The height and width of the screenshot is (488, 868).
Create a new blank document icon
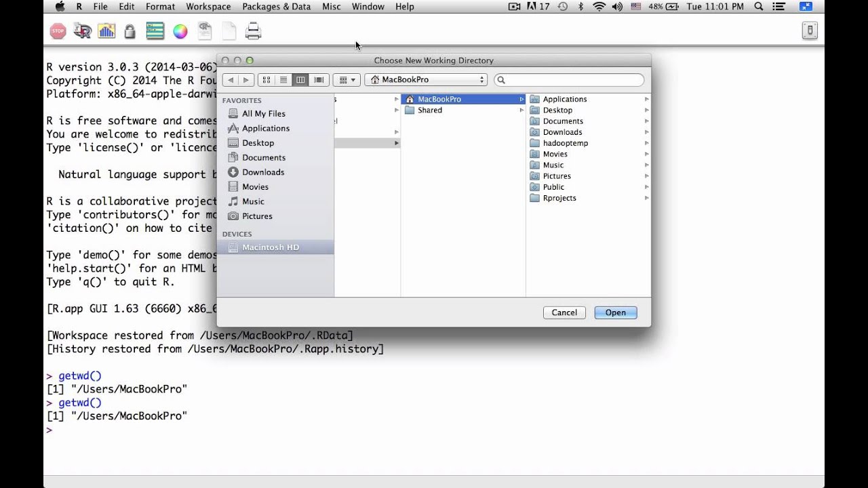click(229, 31)
